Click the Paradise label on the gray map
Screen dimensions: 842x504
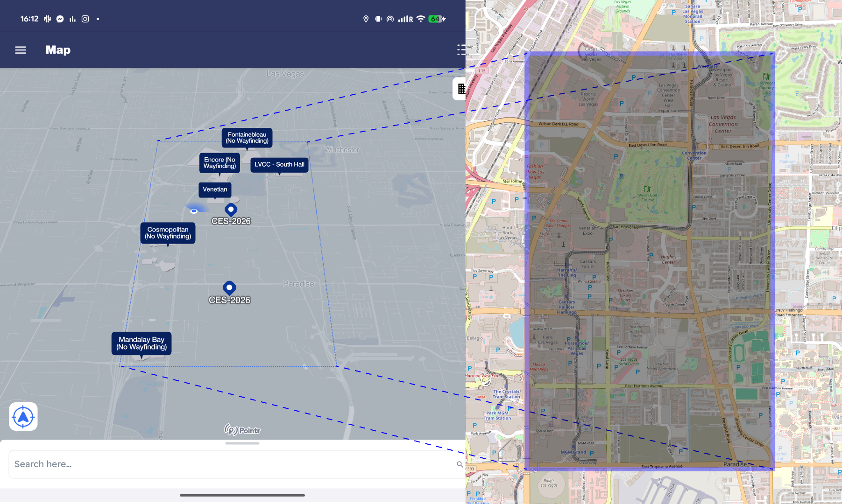pos(298,284)
